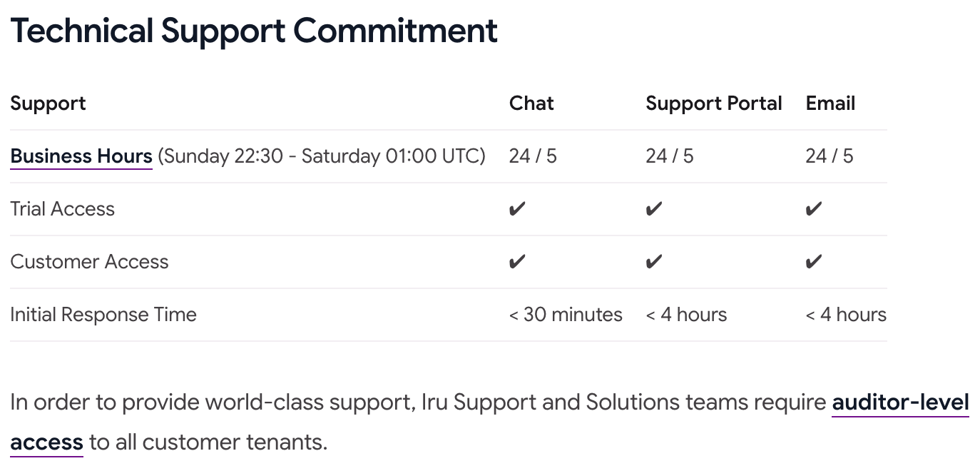Click the Customer Access Support Portal checkmark

tap(654, 262)
